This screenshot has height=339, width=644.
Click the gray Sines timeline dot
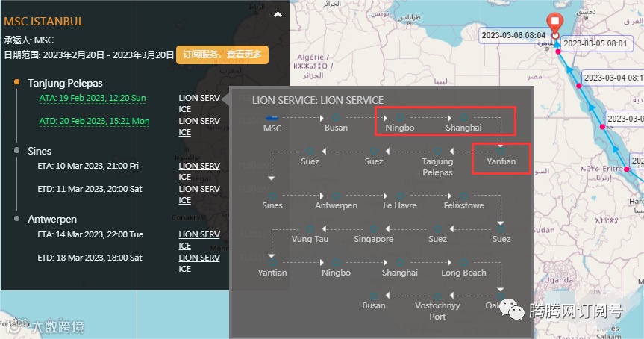tap(17, 150)
